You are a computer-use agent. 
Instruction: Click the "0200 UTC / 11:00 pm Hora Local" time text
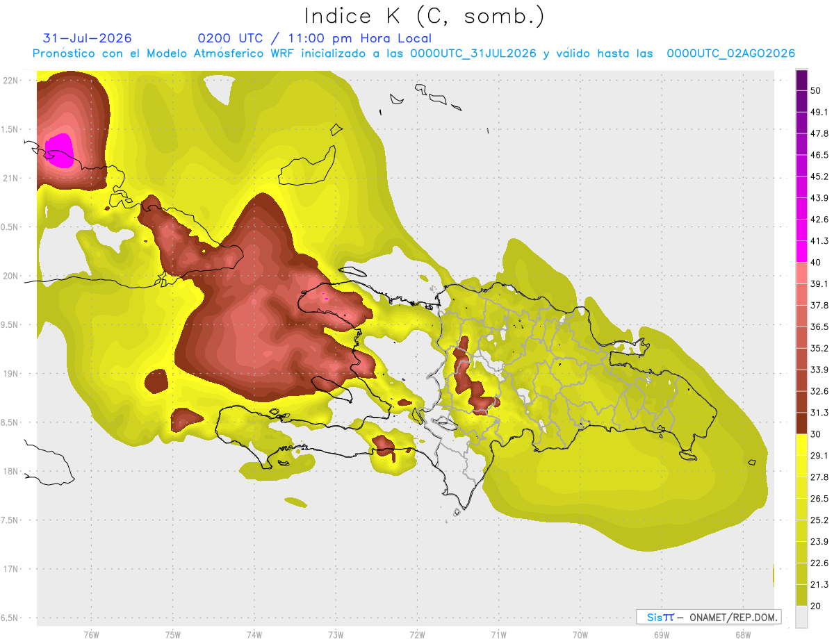tap(315, 38)
